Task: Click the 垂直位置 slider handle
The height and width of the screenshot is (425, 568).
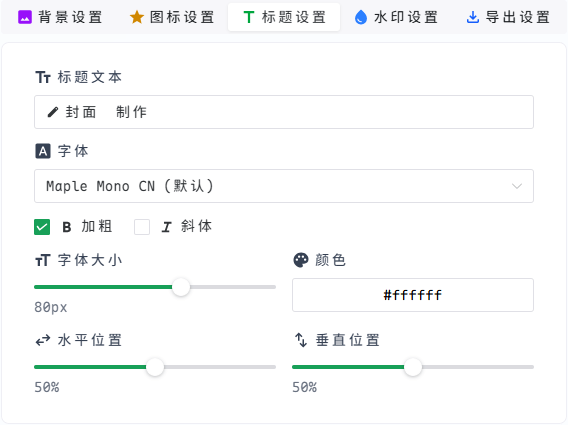Action: 413,367
